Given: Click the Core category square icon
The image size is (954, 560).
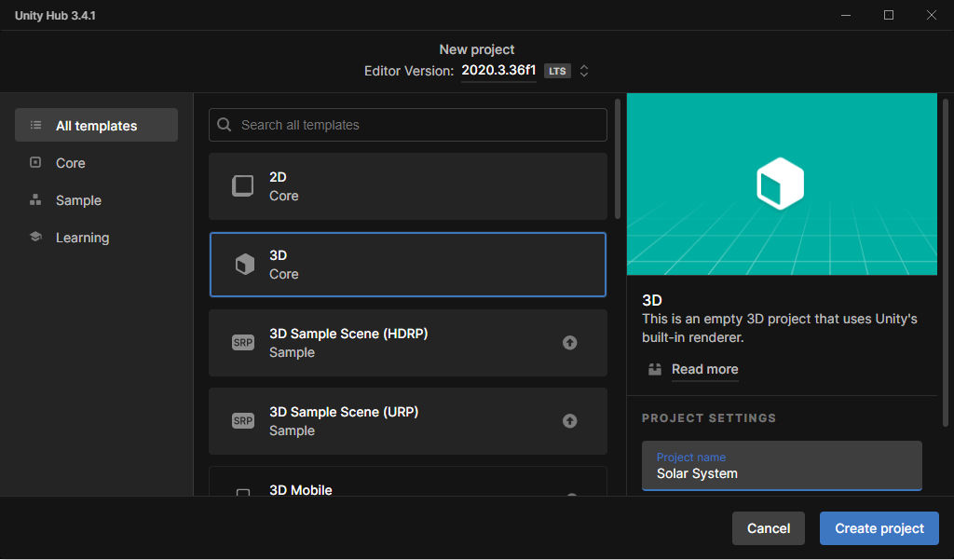Looking at the screenshot, I should point(36,162).
